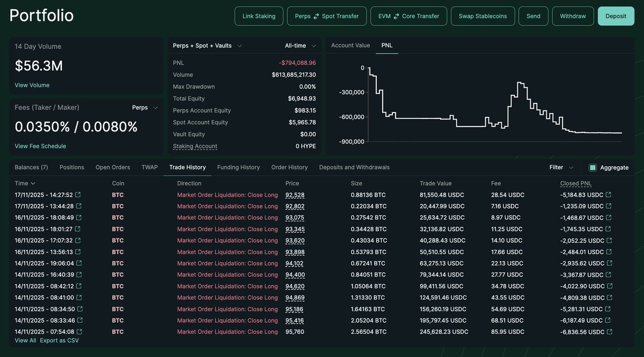644x357 pixels.
Task: Click the Deposit button
Action: pyautogui.click(x=616, y=16)
